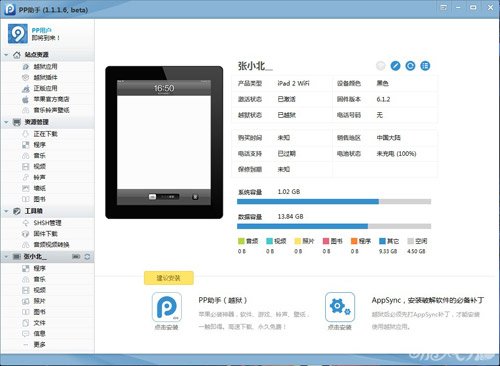
Task: Open 正版应用 in the sidebar
Action: [45, 88]
